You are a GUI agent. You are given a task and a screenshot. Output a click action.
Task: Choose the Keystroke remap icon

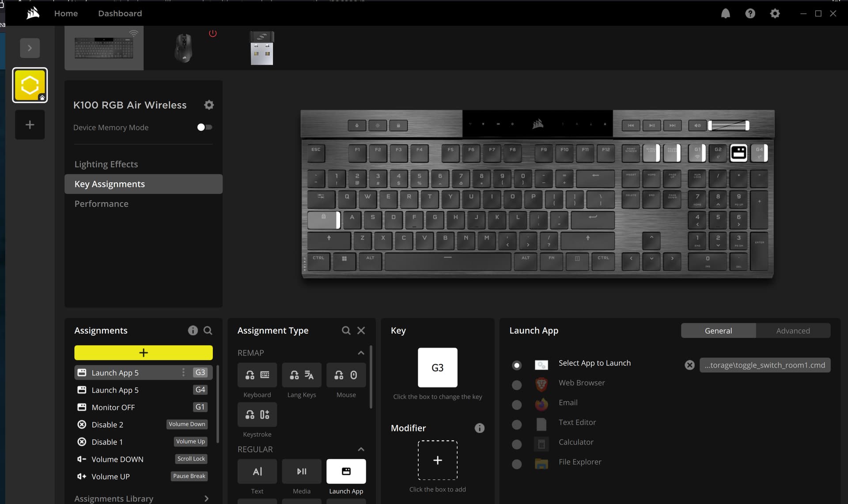[257, 414]
